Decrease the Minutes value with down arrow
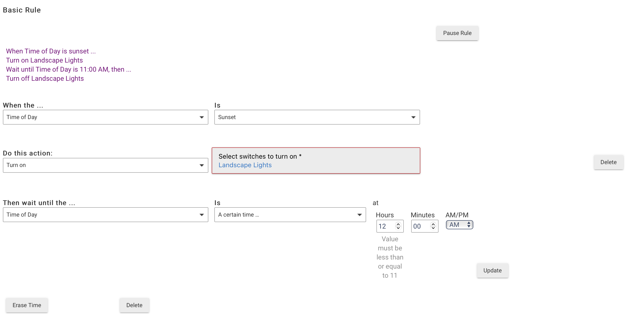 coord(433,228)
